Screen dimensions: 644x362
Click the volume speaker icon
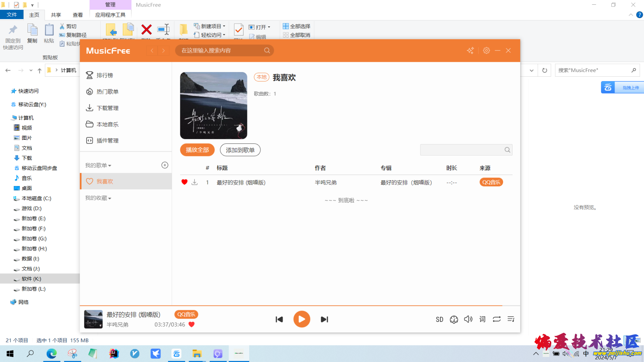click(x=468, y=319)
